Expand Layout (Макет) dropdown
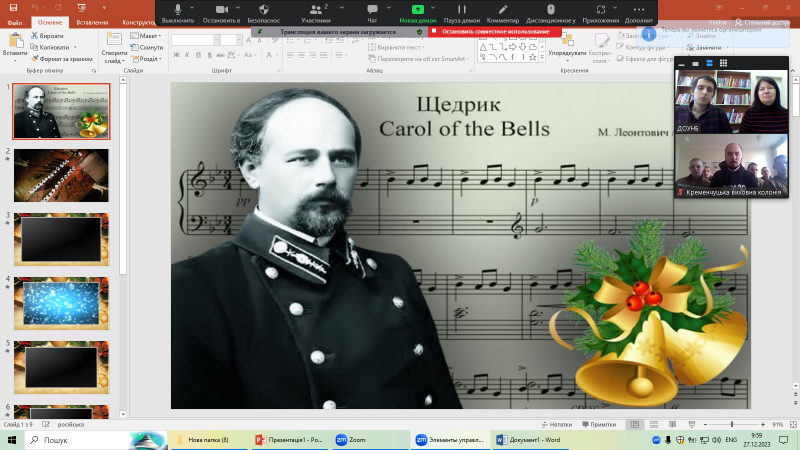The height and width of the screenshot is (450, 800). [x=146, y=36]
